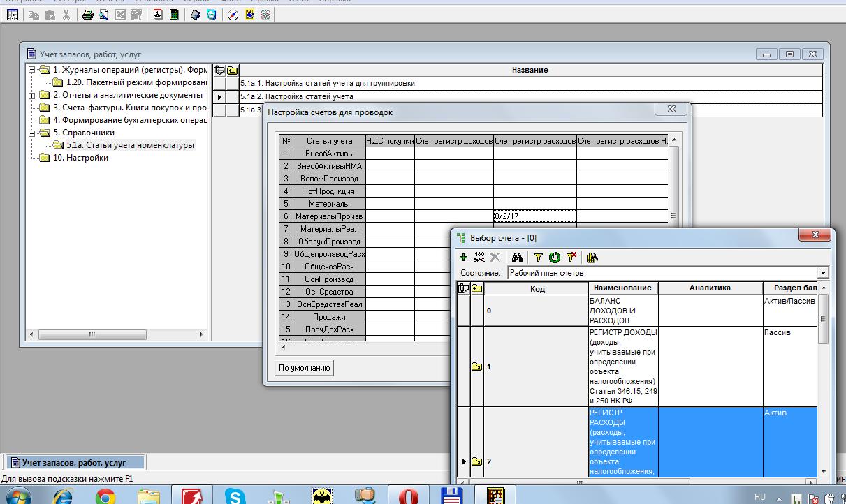The height and width of the screenshot is (504, 846).
Task: Open Internet Explorer from taskbar
Action: (63, 495)
